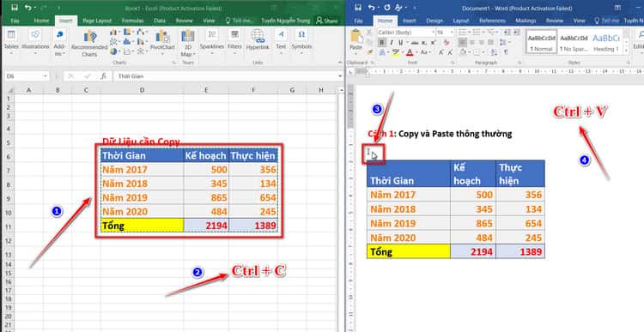
Task: Toggle strikethrough in Word
Action: tap(415, 42)
